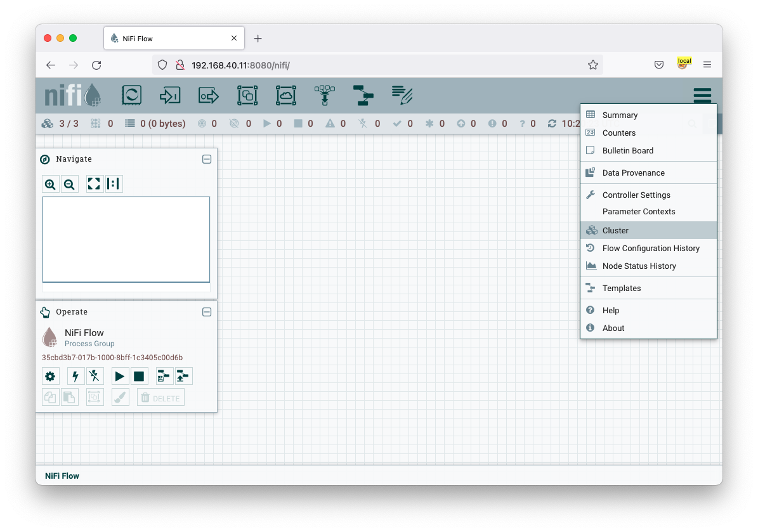Enable the process group with the lightning icon
The width and height of the screenshot is (758, 532).
click(75, 376)
